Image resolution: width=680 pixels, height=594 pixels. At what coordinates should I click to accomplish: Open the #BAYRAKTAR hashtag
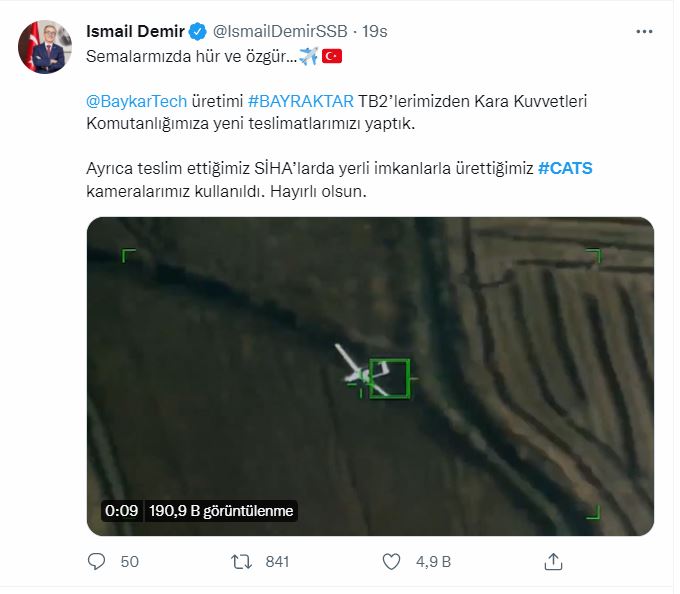click(x=301, y=101)
